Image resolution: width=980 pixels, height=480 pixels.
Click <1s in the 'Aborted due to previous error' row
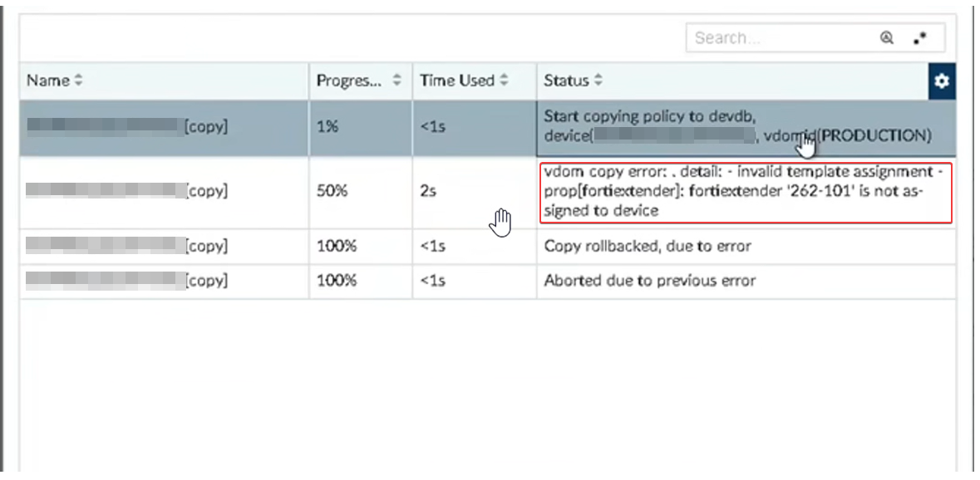point(432,281)
